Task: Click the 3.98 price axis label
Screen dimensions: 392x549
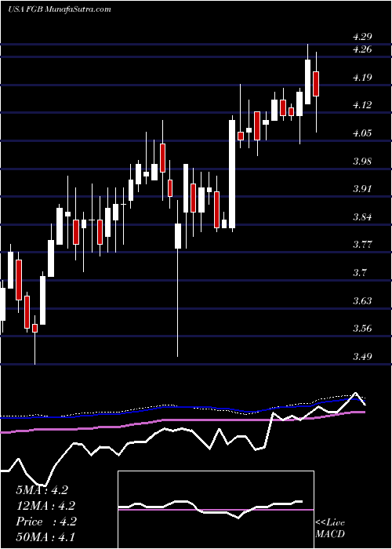Action: tap(362, 162)
